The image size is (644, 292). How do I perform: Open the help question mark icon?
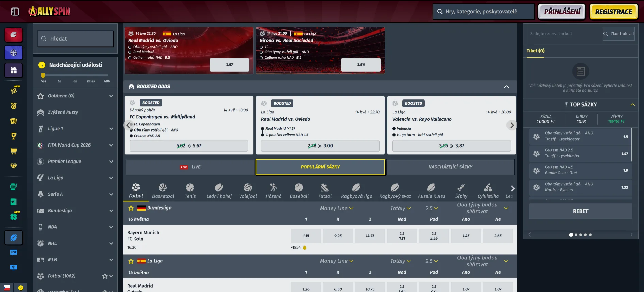[21, 288]
